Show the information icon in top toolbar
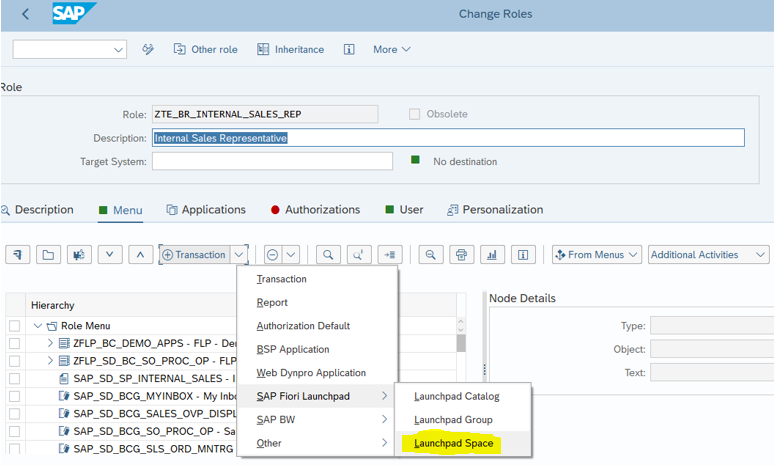The image size is (774, 466). coord(349,49)
